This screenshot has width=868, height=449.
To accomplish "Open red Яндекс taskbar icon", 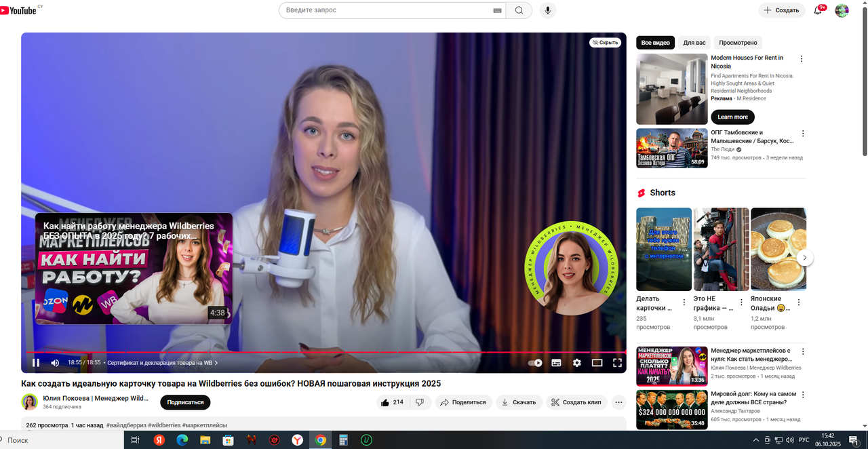I will (x=159, y=440).
